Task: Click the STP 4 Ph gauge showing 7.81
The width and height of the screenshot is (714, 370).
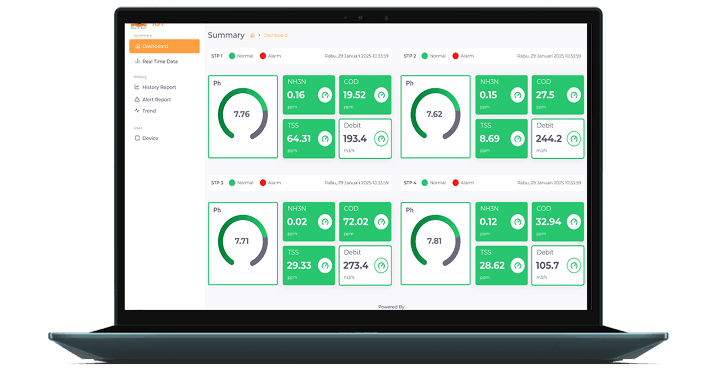Action: [435, 241]
